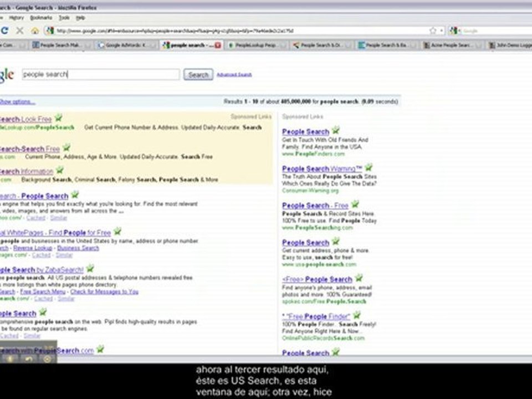Click green star beside PeopleSearch.com result
The width and height of the screenshot is (532, 399).
(100, 349)
